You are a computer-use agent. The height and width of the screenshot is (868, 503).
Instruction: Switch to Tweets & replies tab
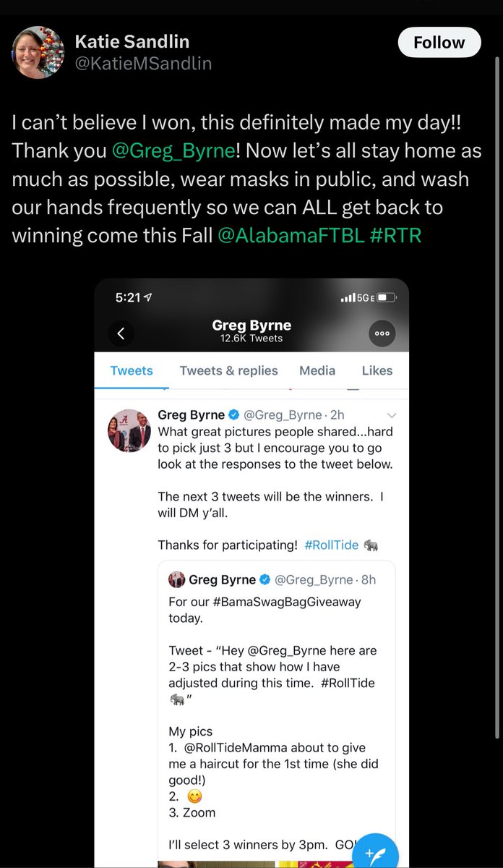click(228, 370)
